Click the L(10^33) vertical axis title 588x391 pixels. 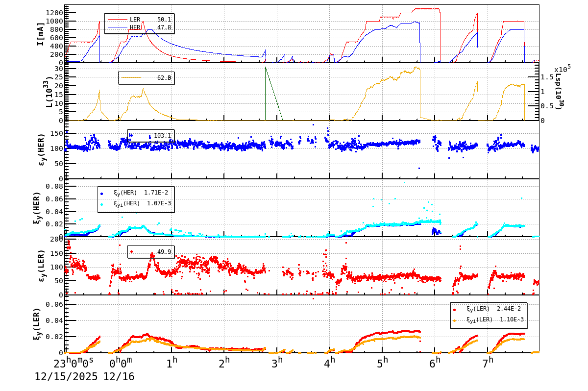pyautogui.click(x=49, y=92)
